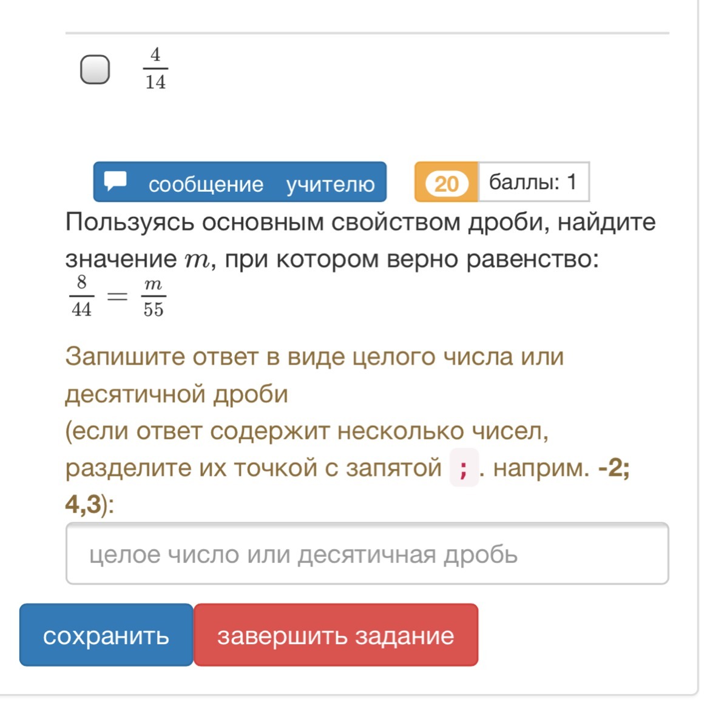Click the m/55 fraction in the equation
Image resolution: width=727 pixels, height=728 pixels.
154,296
